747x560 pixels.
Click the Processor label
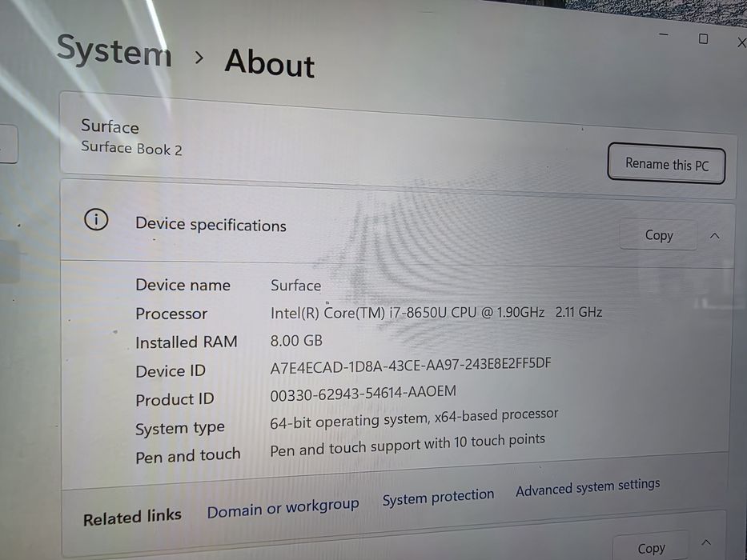[171, 314]
